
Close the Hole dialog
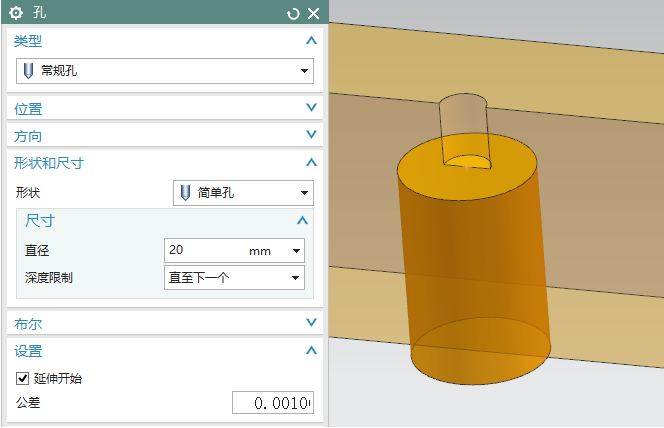[313, 13]
